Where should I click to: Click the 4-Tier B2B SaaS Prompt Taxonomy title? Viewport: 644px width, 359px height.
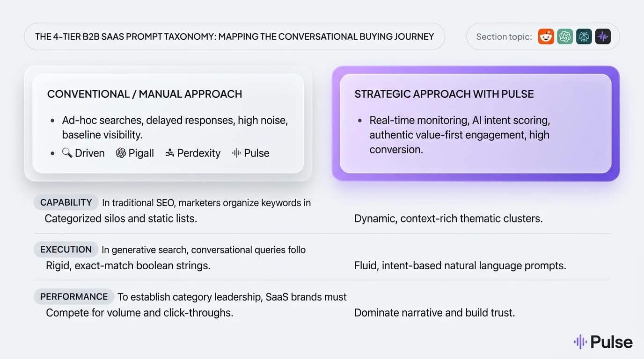(x=234, y=36)
